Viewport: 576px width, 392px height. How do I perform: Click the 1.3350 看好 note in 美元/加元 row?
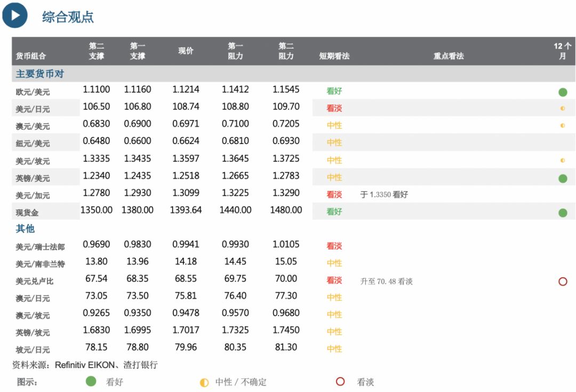(x=384, y=194)
